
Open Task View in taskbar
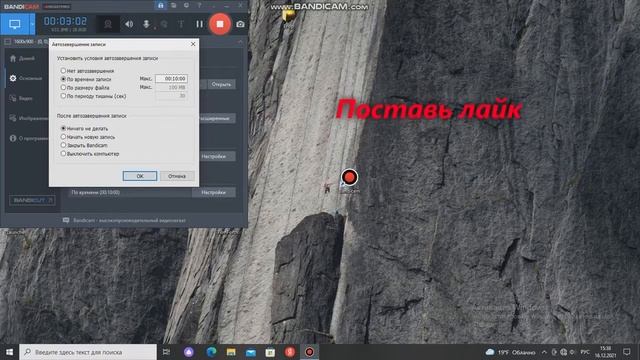click(x=167, y=352)
